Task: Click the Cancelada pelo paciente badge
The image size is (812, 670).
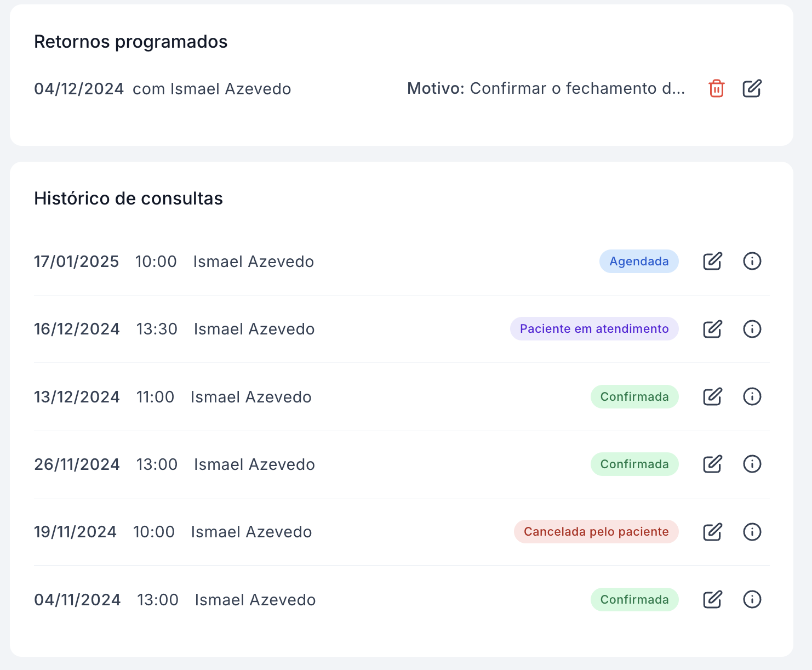Action: pyautogui.click(x=596, y=532)
